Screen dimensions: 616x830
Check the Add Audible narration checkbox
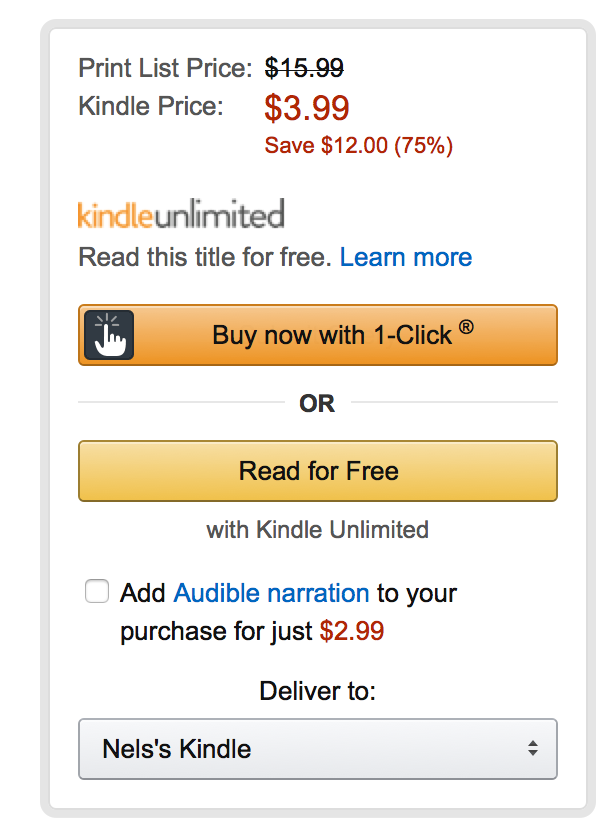(x=97, y=592)
